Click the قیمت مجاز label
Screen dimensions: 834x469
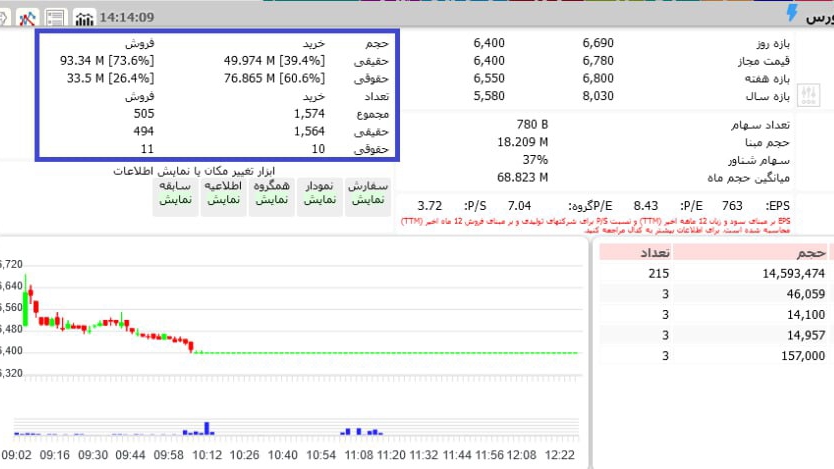coord(764,61)
